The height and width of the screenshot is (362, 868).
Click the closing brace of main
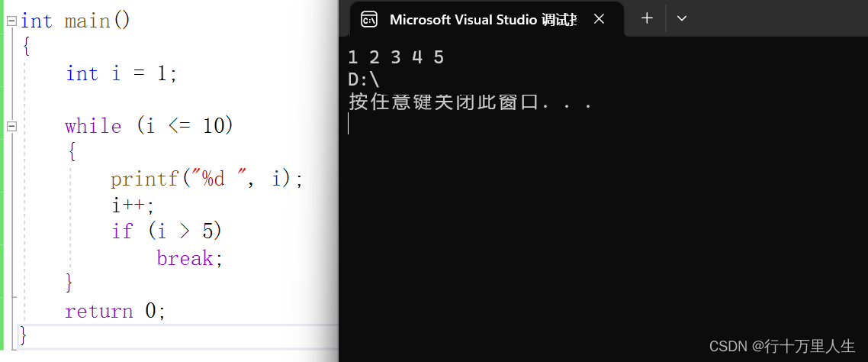pos(23,335)
